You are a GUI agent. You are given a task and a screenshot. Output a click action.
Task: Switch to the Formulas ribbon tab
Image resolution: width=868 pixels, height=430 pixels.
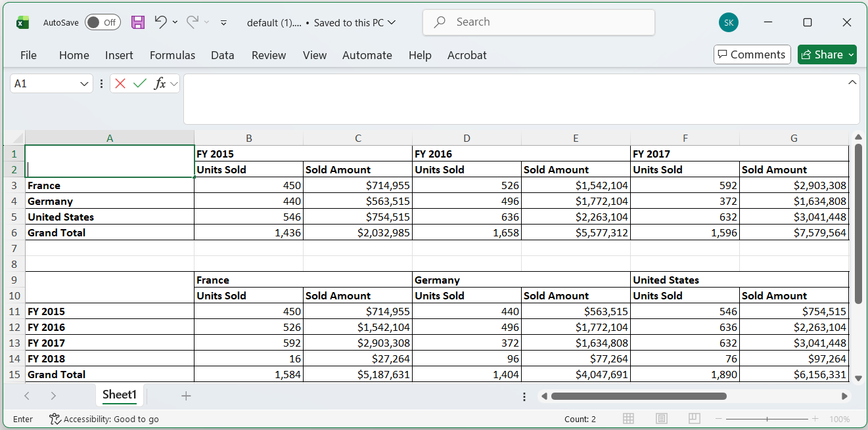[172, 55]
